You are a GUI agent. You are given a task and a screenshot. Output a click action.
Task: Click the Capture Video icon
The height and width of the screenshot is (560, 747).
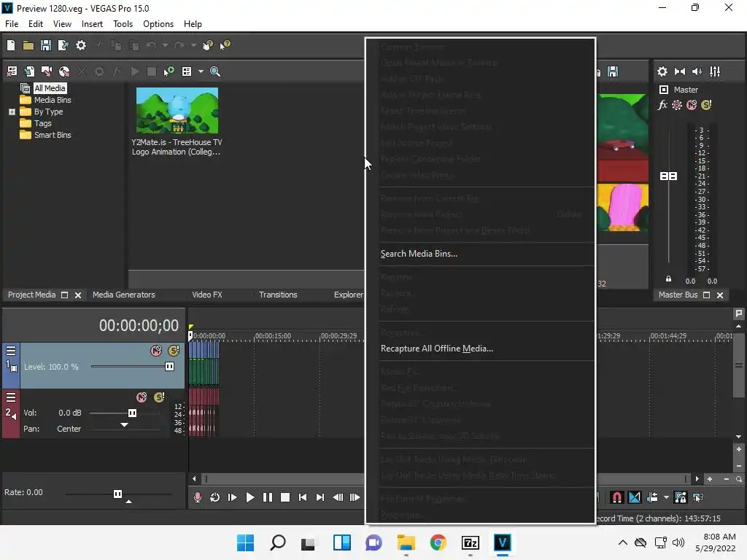46,71
